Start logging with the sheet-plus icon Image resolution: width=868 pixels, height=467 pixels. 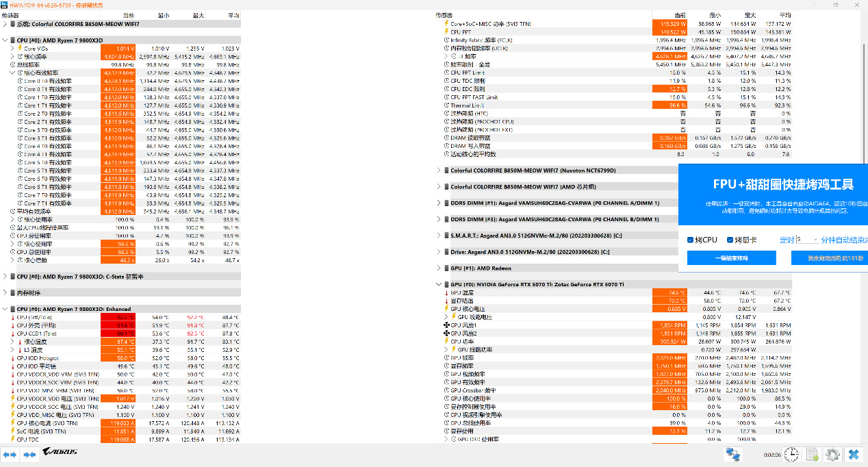pos(813,454)
